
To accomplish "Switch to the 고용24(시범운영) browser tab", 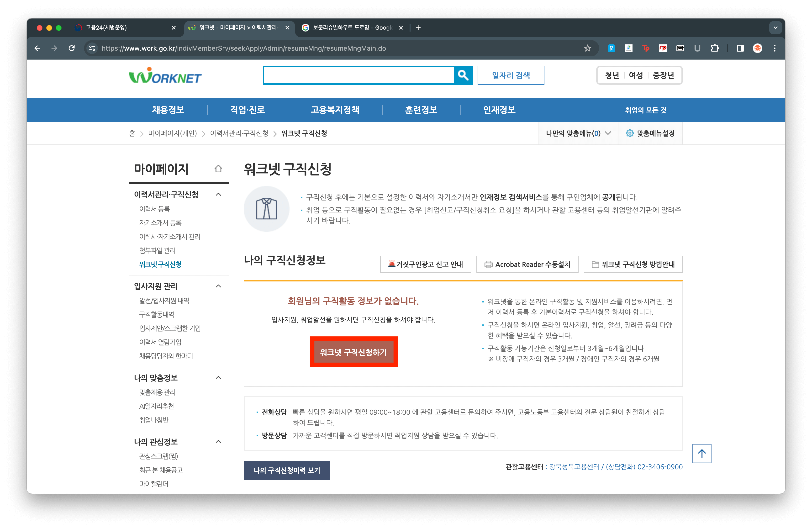I will tap(106, 28).
